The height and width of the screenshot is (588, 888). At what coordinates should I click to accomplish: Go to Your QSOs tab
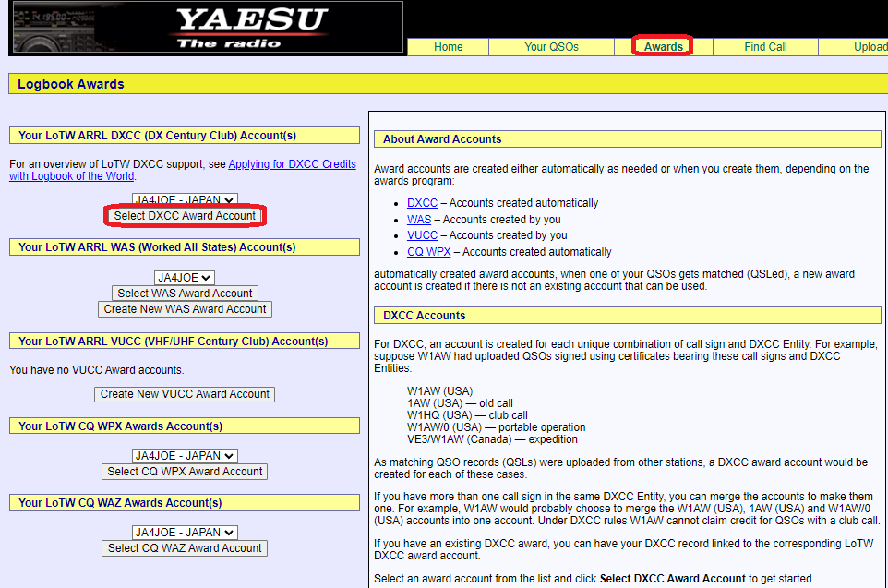[x=551, y=47]
